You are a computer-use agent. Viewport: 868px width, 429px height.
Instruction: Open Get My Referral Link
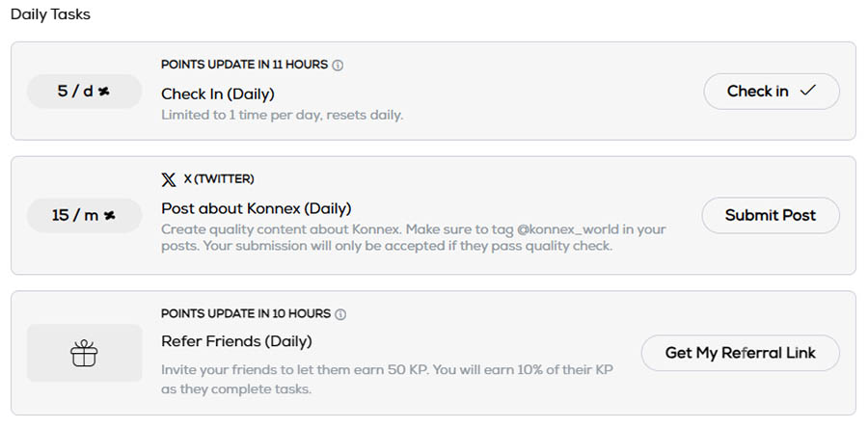740,353
